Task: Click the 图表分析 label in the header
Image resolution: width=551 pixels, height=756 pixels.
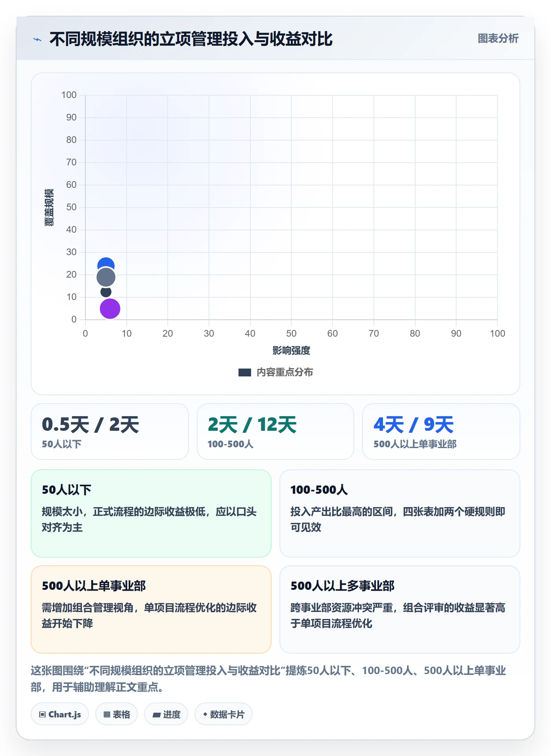Action: coord(498,39)
